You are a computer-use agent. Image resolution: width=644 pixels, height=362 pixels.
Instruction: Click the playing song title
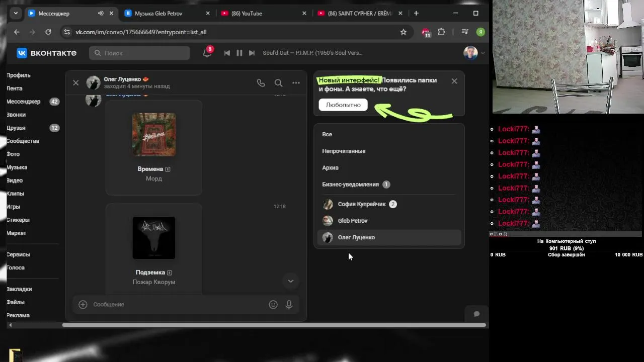pos(312,53)
